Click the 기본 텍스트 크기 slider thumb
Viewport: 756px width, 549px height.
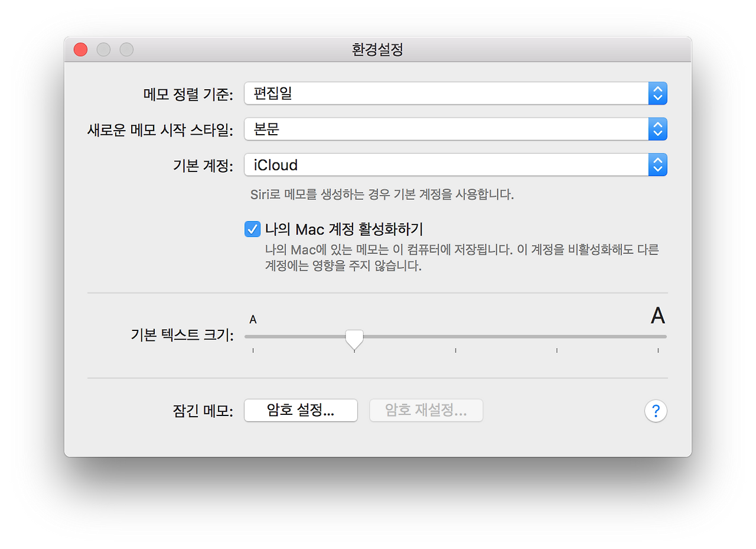pyautogui.click(x=354, y=340)
